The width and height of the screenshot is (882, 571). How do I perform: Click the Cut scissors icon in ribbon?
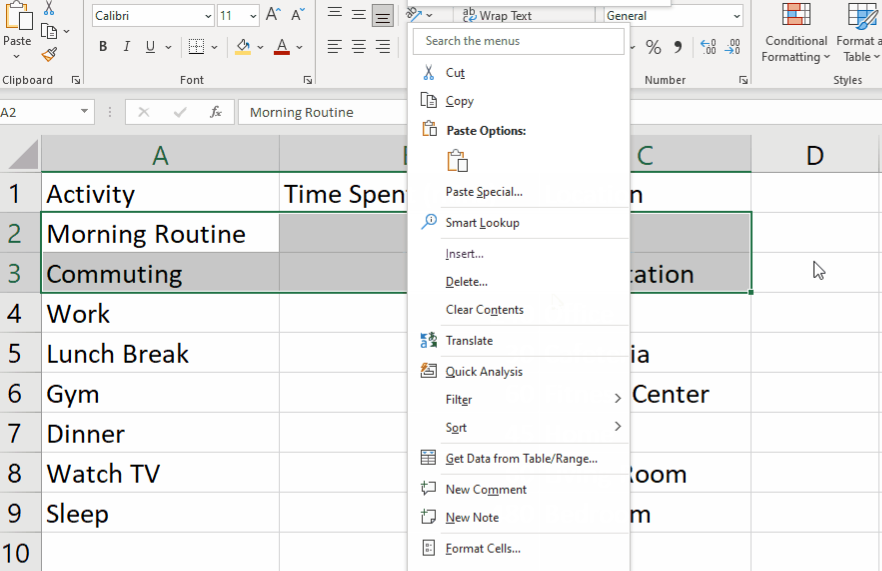tap(49, 8)
